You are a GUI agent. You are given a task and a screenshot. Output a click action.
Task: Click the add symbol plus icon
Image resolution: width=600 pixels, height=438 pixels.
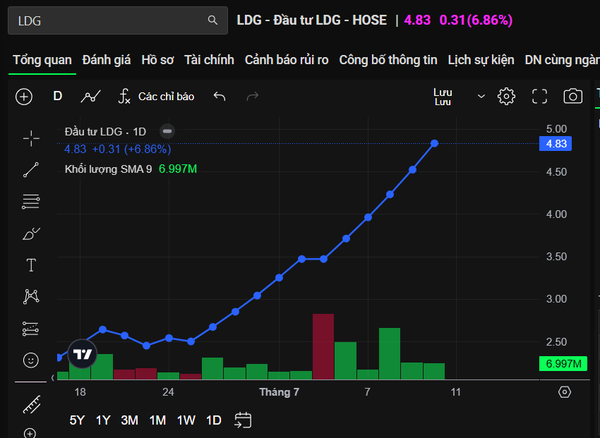pos(24,96)
